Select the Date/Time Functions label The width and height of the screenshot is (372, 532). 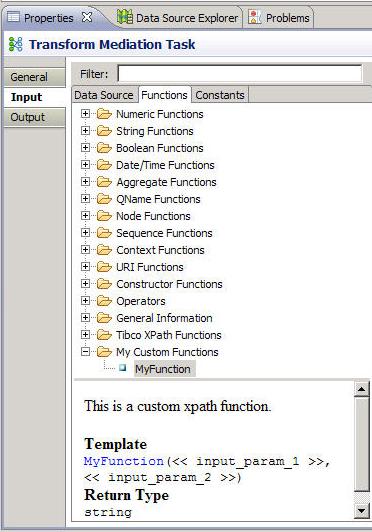pyautogui.click(x=165, y=165)
